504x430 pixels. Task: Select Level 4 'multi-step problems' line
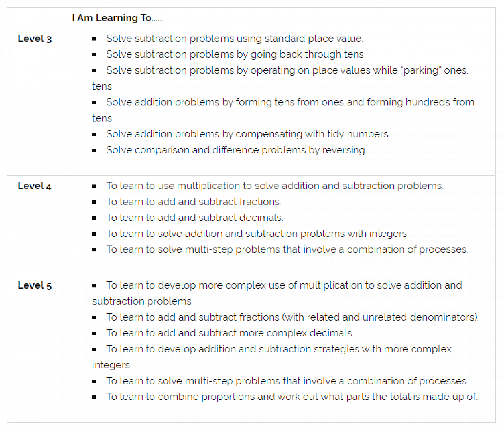click(287, 249)
